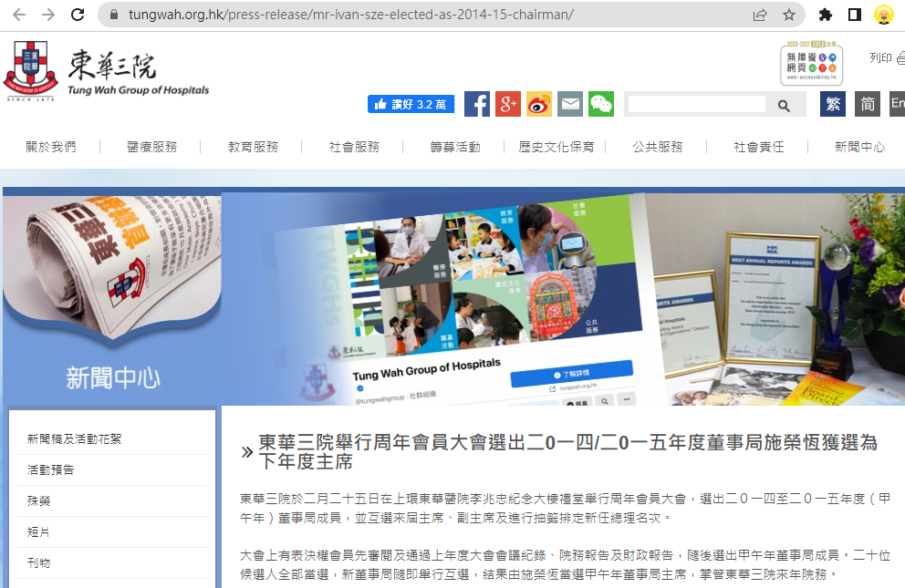
Task: Open the 關於我們 menu
Action: pos(51,147)
